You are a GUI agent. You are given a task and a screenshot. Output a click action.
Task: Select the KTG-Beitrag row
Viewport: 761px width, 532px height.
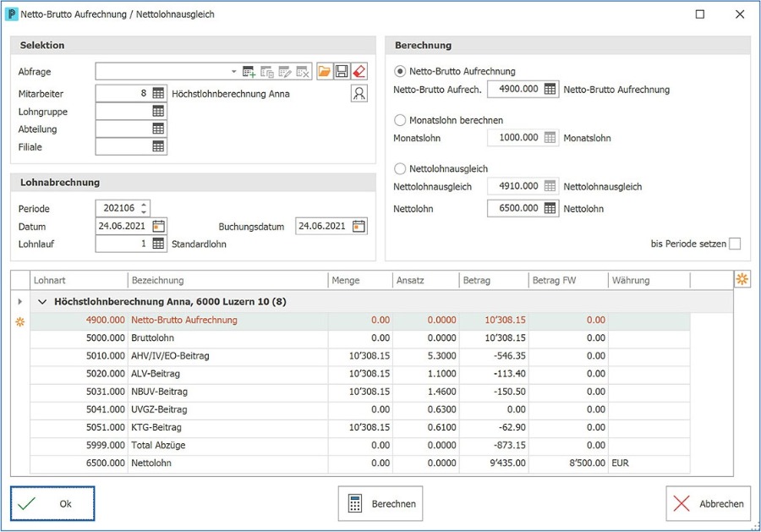point(359,428)
